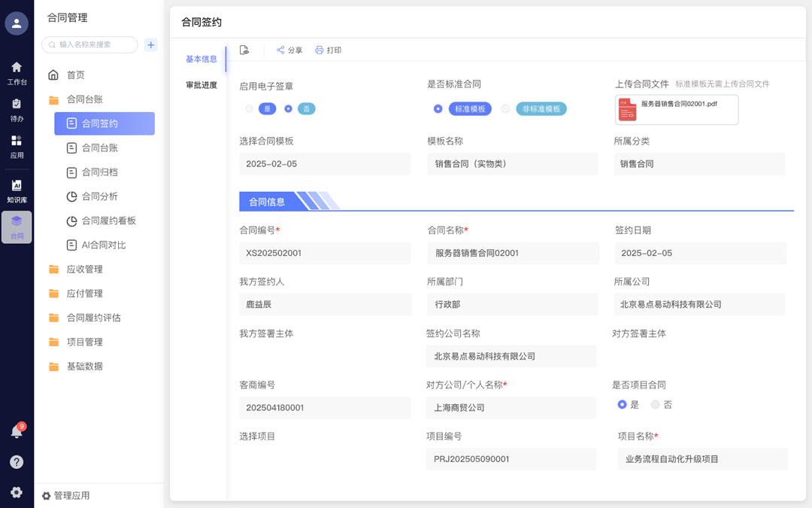812x508 pixels.
Task: Click the plus button beside search box
Action: click(x=150, y=45)
